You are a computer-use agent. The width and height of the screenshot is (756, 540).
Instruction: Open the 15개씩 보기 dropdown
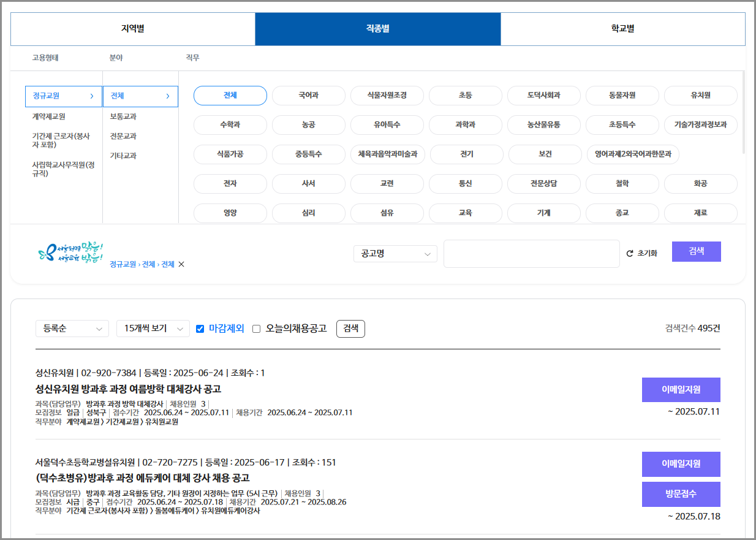[x=153, y=329]
